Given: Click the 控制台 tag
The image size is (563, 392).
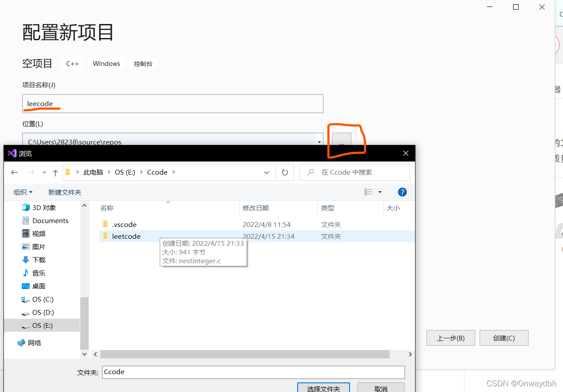Looking at the screenshot, I should [143, 63].
